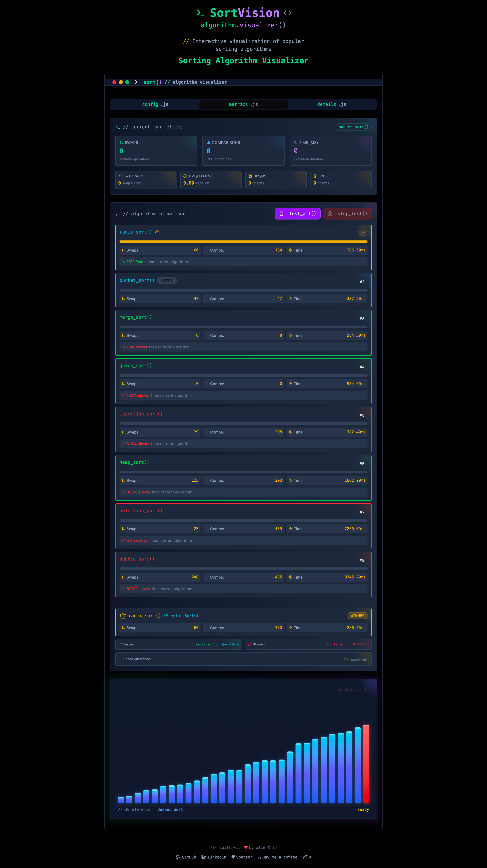Click the swap arrows icon in SWAPS card

tap(121, 142)
